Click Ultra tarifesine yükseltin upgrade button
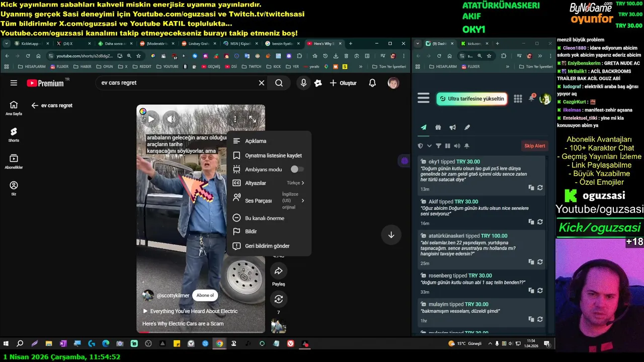Screen dimensions: 644x362 (471, 99)
